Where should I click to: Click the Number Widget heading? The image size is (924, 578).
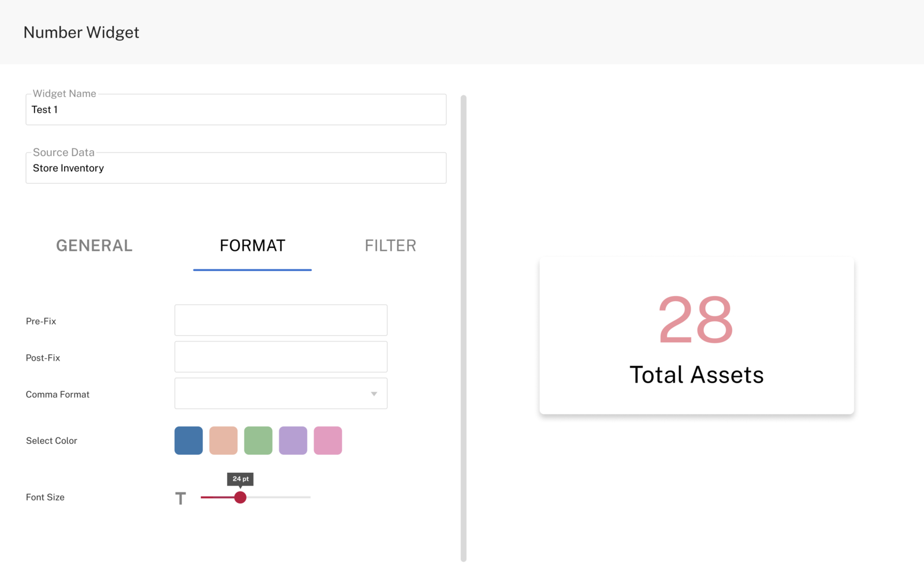81,32
